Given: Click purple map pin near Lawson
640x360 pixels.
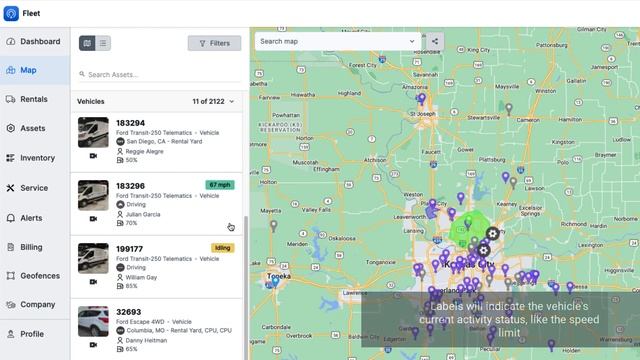Looking at the screenshot, I should [505, 177].
